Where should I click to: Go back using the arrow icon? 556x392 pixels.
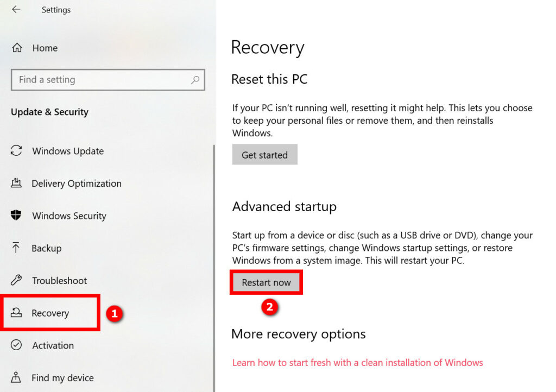pos(16,9)
